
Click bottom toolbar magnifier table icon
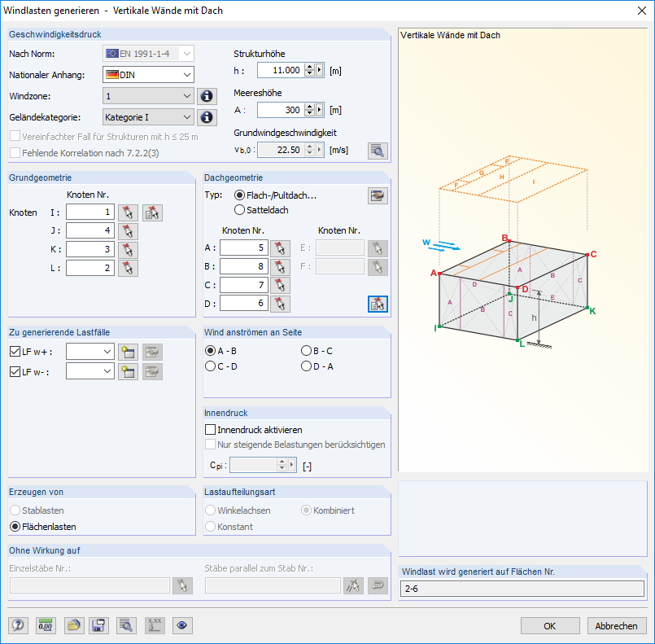(x=126, y=625)
